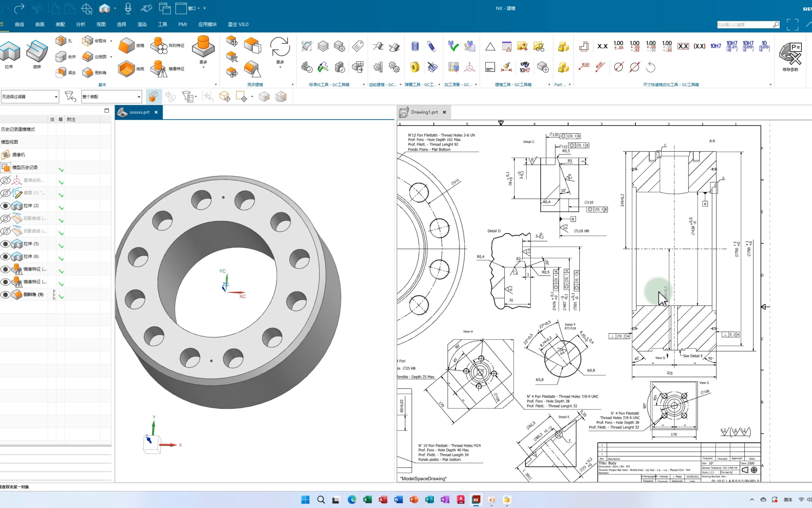
Task: Select the 拉伸 (Extrude) tool
Action: pyautogui.click(x=9, y=54)
